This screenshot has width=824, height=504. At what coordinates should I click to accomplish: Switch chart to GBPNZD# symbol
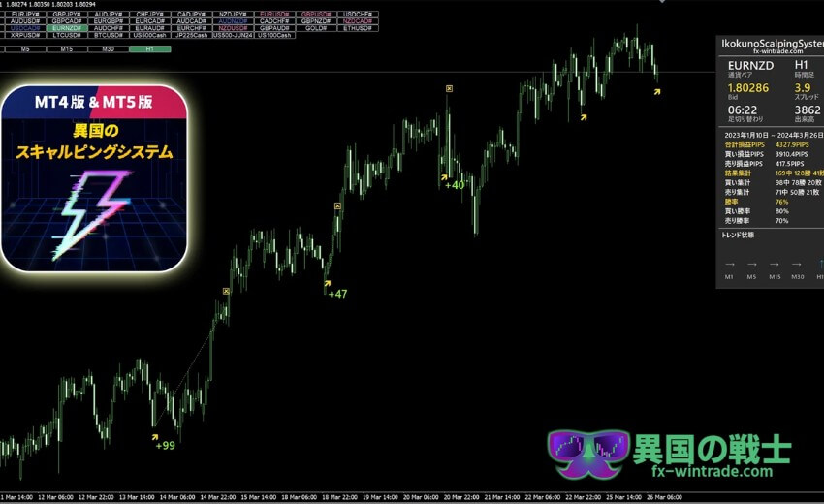tap(316, 21)
